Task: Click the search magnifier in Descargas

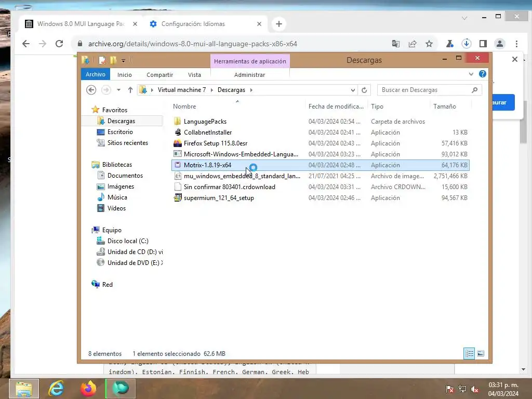Action: pyautogui.click(x=475, y=90)
